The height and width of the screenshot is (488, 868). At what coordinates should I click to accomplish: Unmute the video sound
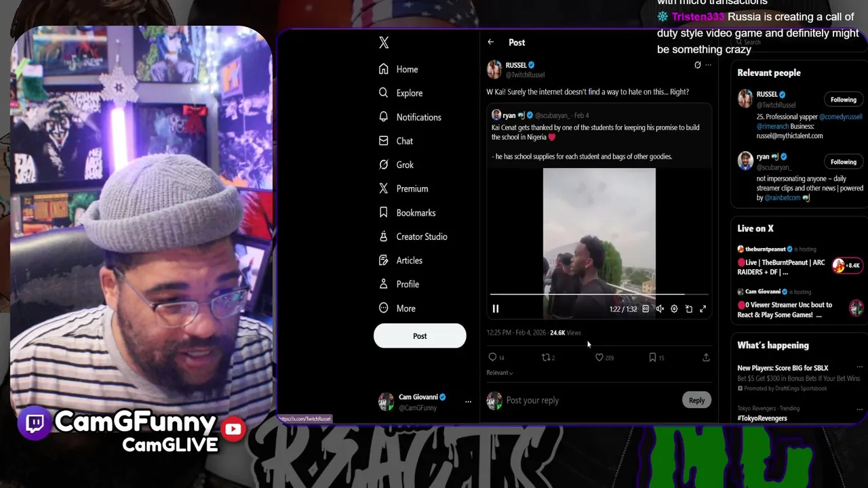[660, 309]
